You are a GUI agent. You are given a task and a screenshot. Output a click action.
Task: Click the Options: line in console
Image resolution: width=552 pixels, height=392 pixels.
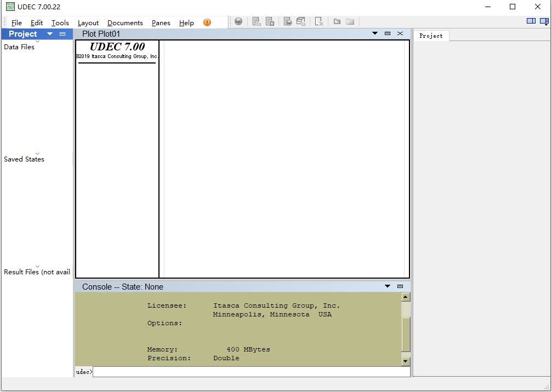coord(165,323)
